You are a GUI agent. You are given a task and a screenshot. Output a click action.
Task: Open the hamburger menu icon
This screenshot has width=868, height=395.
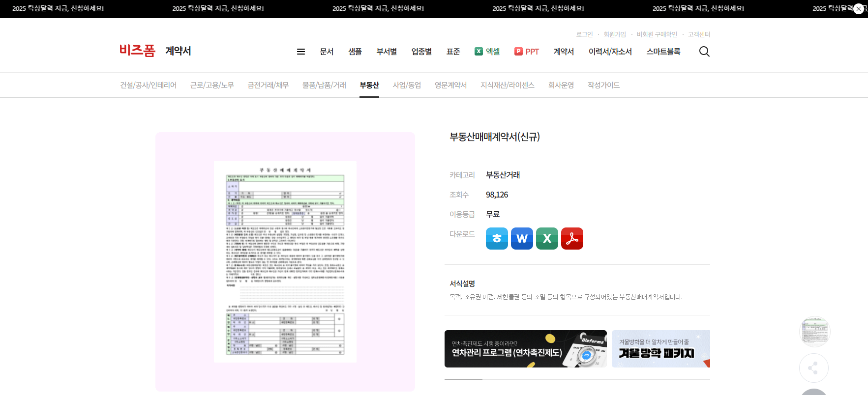301,52
